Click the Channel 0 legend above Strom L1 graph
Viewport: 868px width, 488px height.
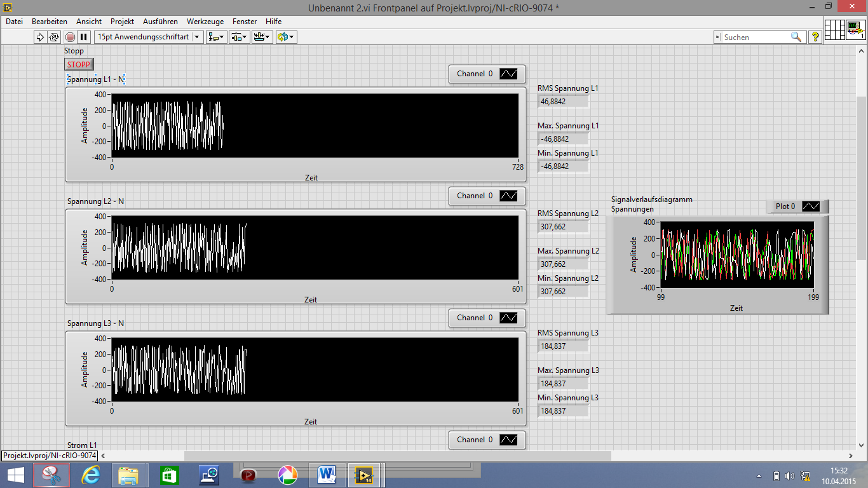point(487,440)
